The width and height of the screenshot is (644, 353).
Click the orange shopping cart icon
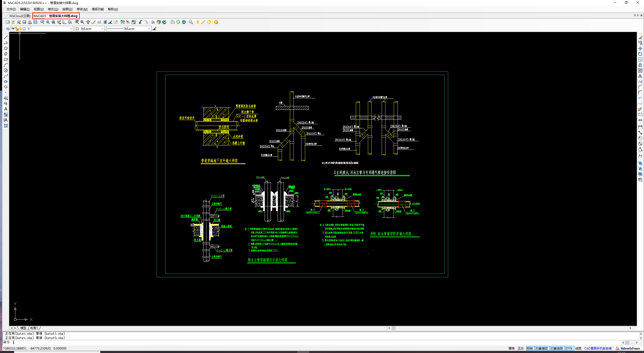point(216,22)
